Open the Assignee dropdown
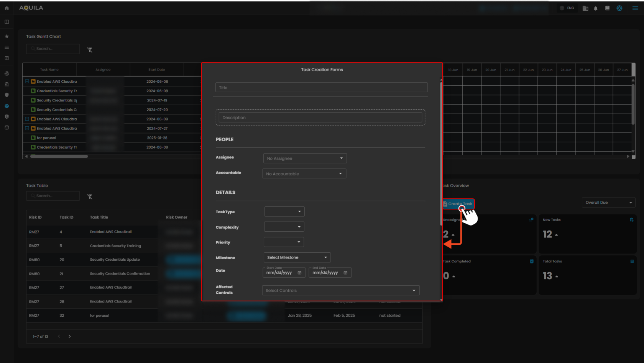 pos(305,159)
